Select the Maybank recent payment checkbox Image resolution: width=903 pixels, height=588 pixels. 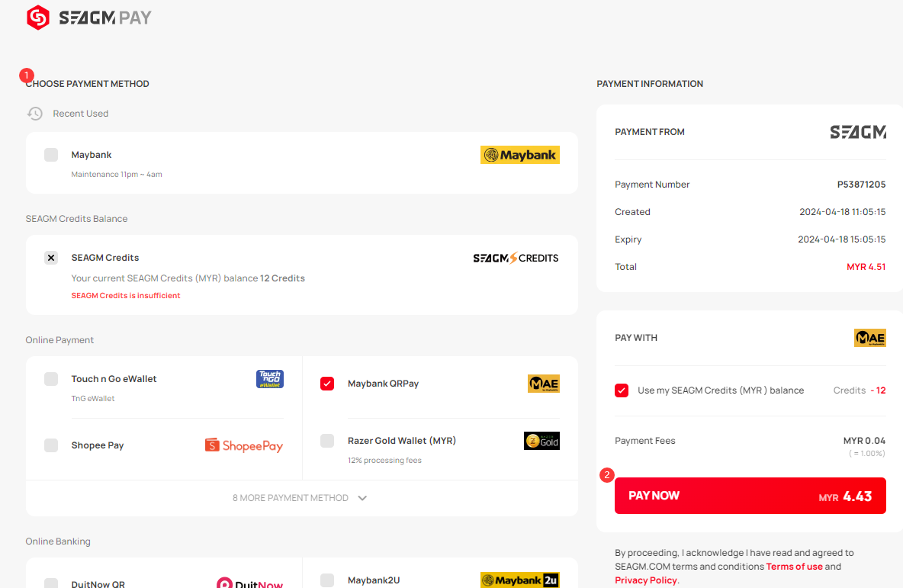[x=51, y=155]
